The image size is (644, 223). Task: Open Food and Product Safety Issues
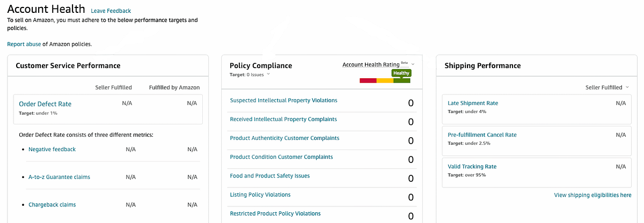pos(269,176)
